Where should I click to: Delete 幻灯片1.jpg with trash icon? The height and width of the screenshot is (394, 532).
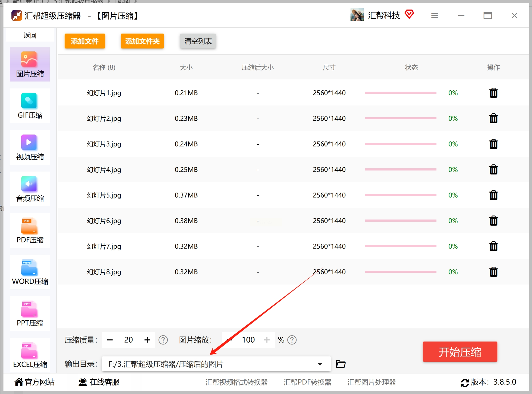coord(493,93)
